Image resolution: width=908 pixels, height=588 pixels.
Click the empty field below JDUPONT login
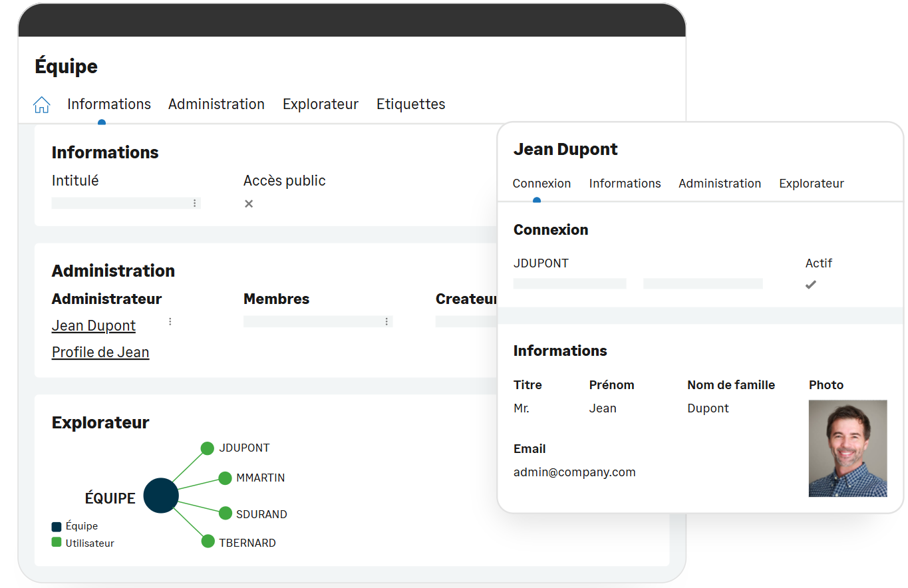[569, 284]
